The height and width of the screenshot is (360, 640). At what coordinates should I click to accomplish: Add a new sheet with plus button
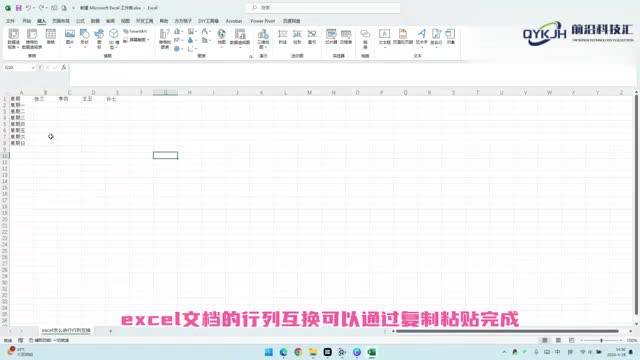[x=111, y=331]
